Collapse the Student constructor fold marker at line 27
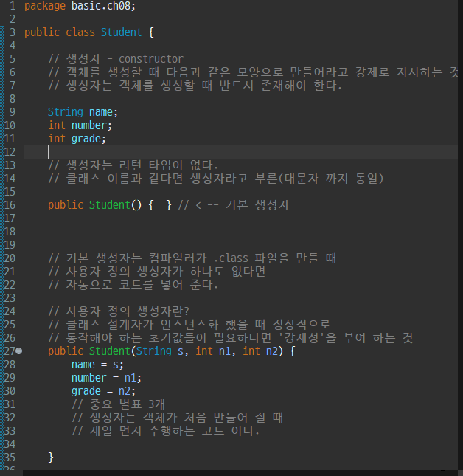This screenshot has height=476, width=463. click(x=18, y=351)
